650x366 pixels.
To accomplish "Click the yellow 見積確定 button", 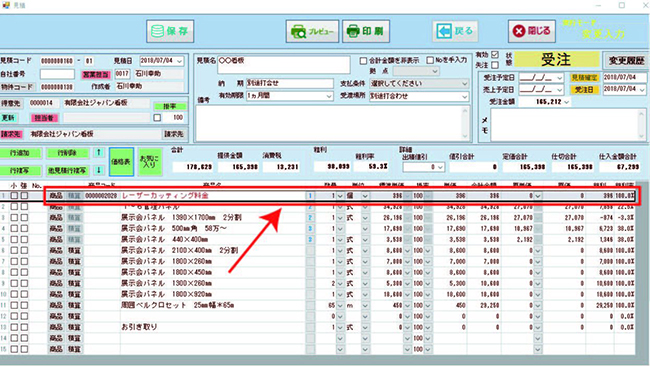I will 584,78.
